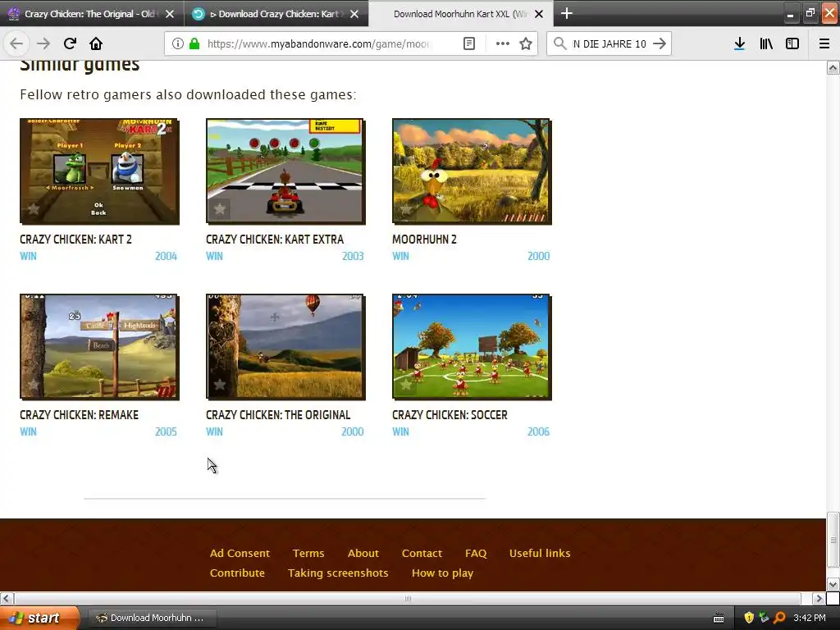Click the vertical scrollbar up arrow
The image size is (840, 630).
coord(833,67)
